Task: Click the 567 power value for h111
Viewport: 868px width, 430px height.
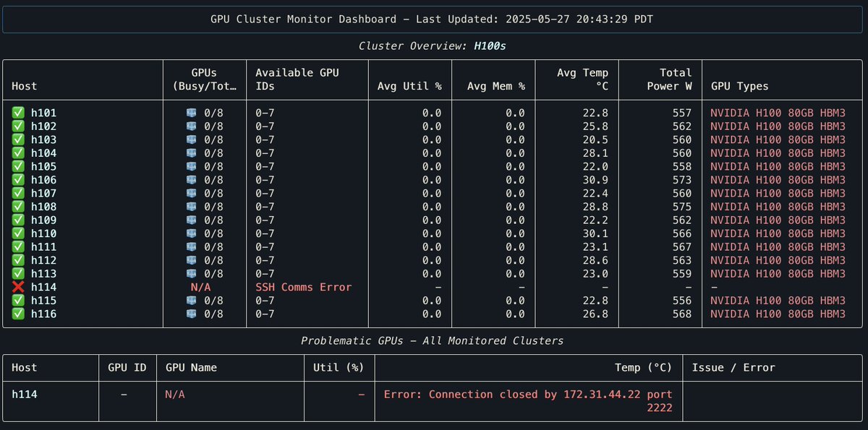Action: click(683, 247)
